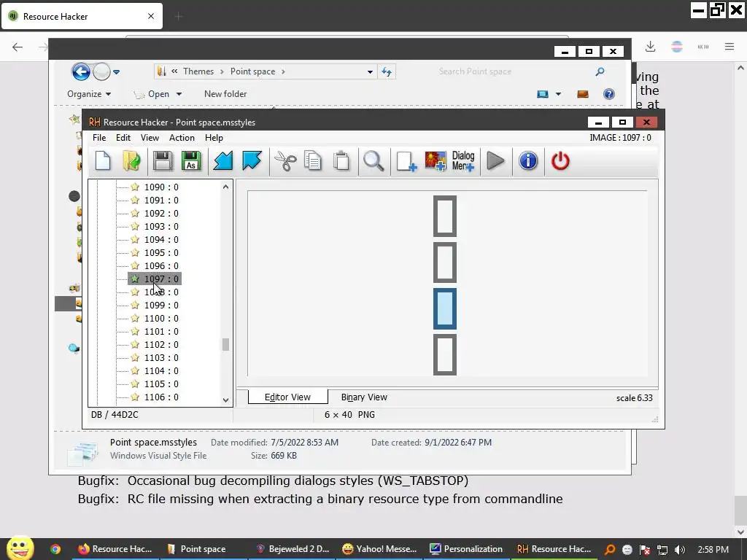Select tree item 1097 : 0
The height and width of the screenshot is (560, 747).
[161, 279]
